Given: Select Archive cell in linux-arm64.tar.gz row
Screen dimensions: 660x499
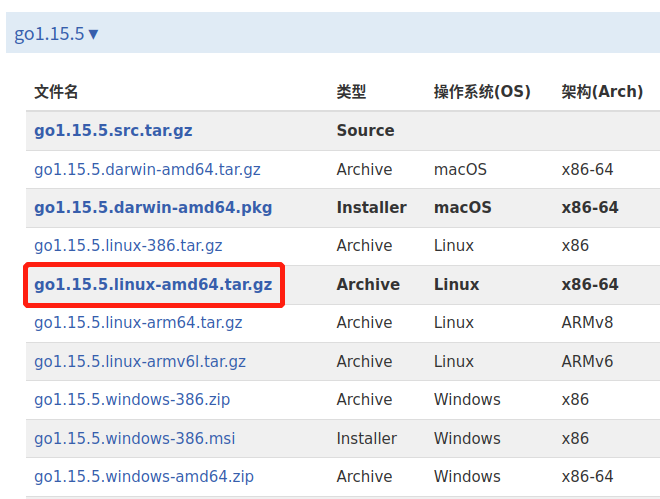Looking at the screenshot, I should click(x=365, y=323).
